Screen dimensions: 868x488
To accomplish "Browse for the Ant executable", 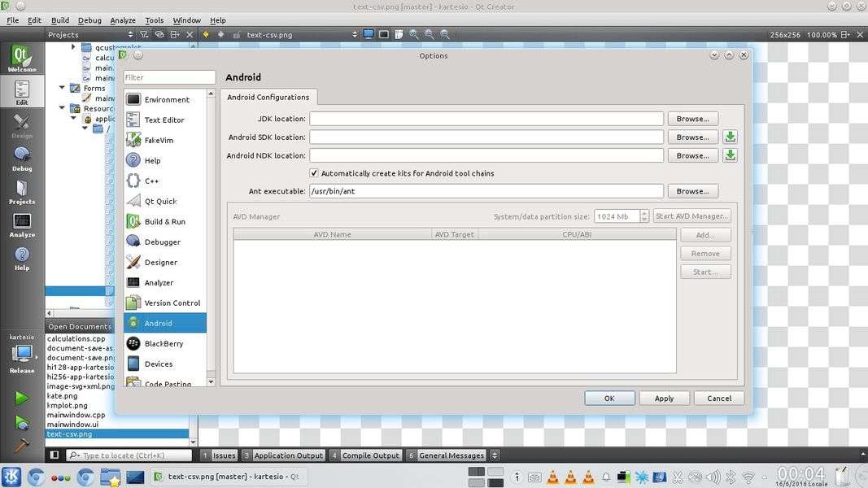I will [692, 191].
